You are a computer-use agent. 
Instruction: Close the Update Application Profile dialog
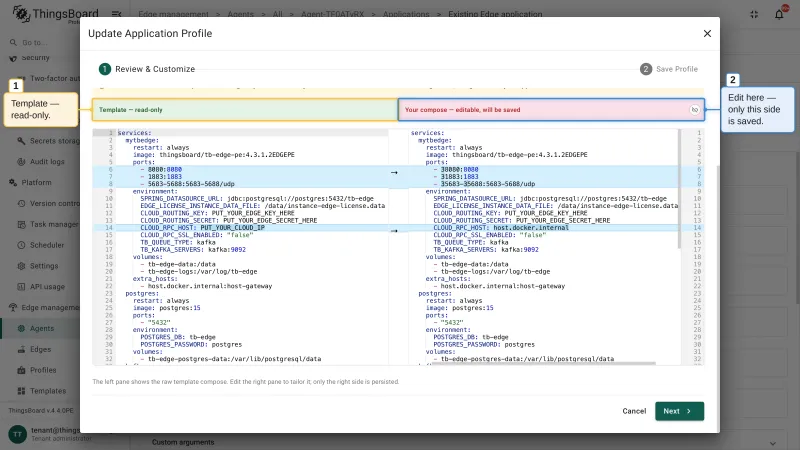[x=707, y=33]
